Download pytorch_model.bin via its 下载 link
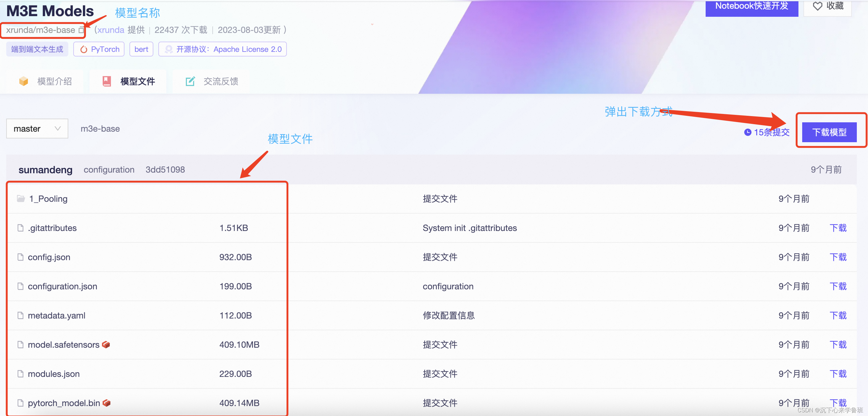The height and width of the screenshot is (416, 868). [x=838, y=403]
